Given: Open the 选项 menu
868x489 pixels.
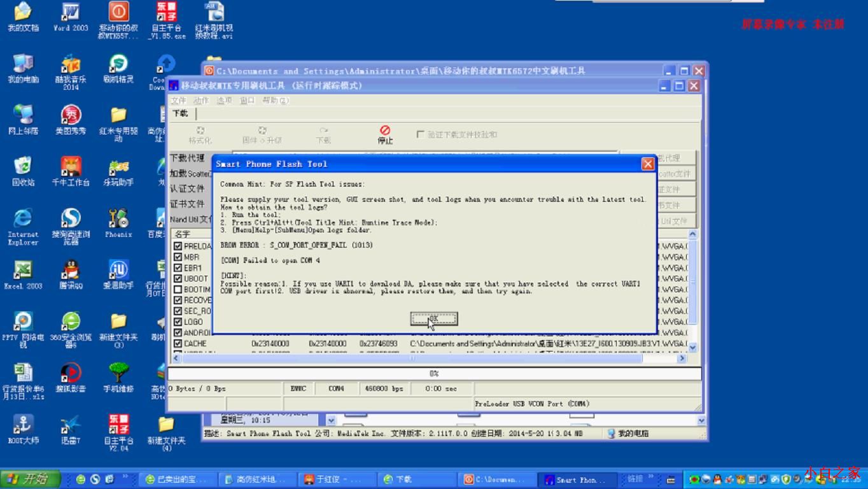Looking at the screenshot, I should click(x=224, y=101).
